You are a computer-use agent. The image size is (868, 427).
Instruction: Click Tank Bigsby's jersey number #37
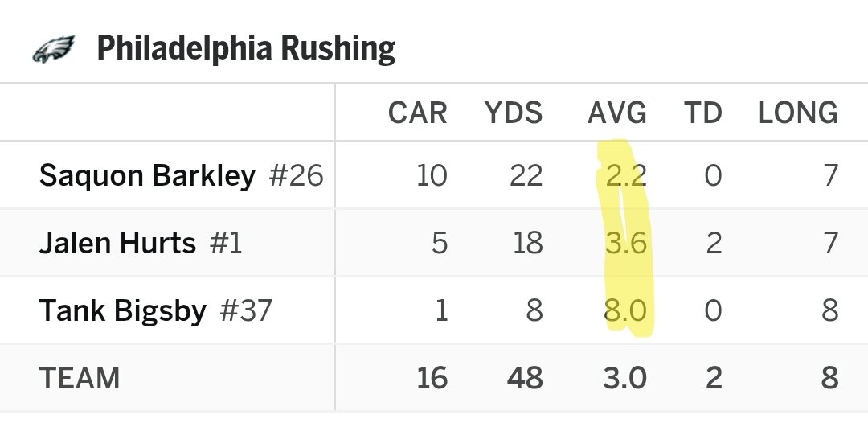click(245, 310)
